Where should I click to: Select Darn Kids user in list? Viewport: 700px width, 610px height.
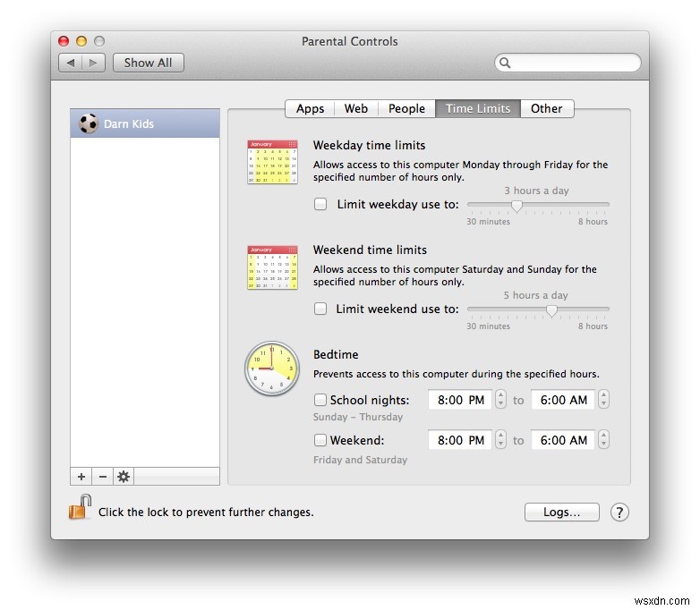point(145,123)
